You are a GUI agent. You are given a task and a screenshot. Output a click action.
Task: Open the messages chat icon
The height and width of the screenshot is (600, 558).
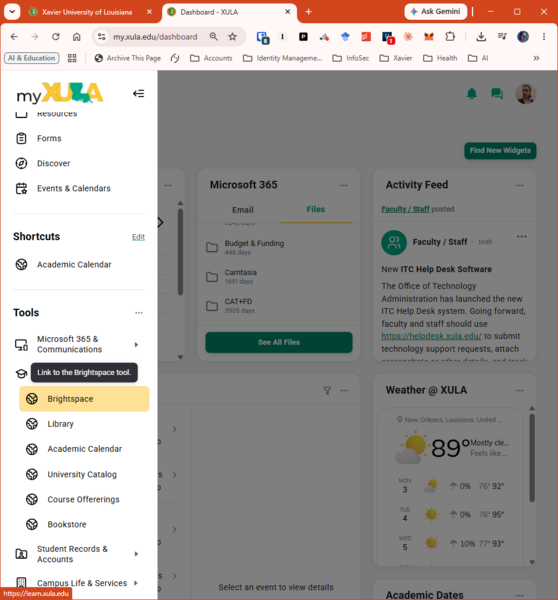pos(497,93)
